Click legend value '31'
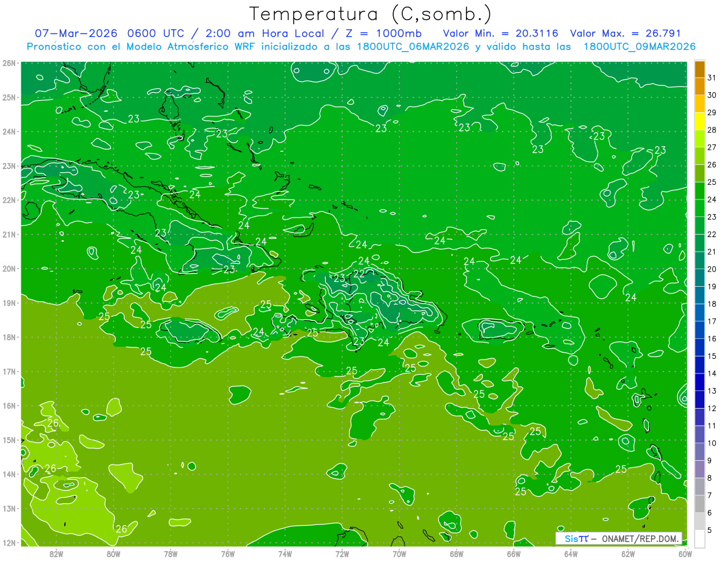This screenshot has height=562, width=728. [712, 78]
